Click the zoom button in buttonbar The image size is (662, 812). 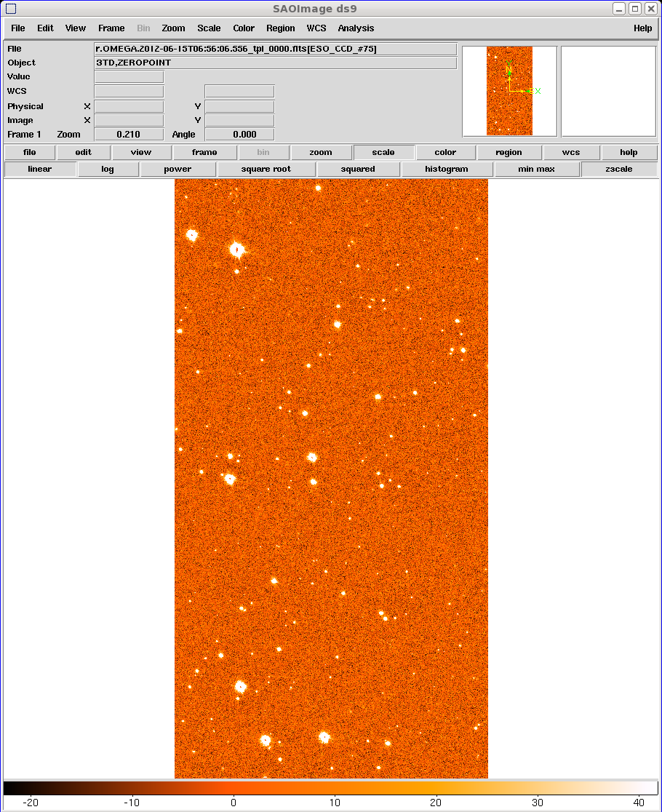(320, 152)
